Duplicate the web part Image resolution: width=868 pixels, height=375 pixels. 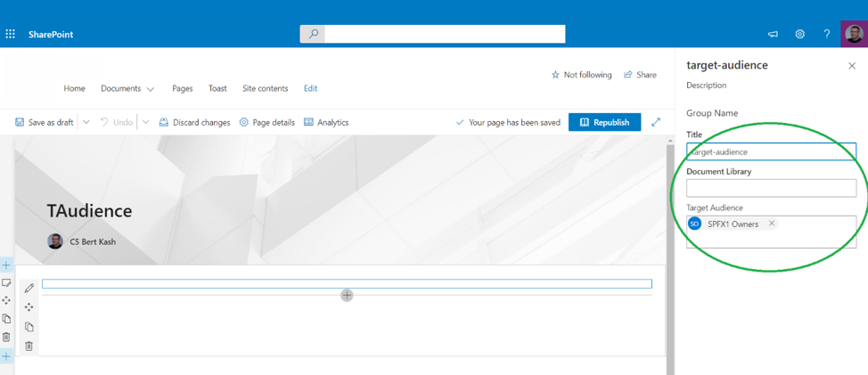[29, 327]
